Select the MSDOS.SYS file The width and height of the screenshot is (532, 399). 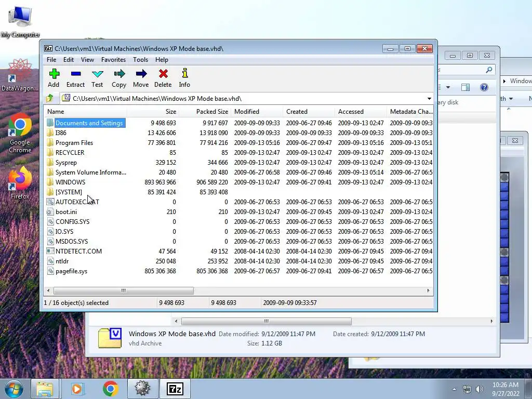239,241
